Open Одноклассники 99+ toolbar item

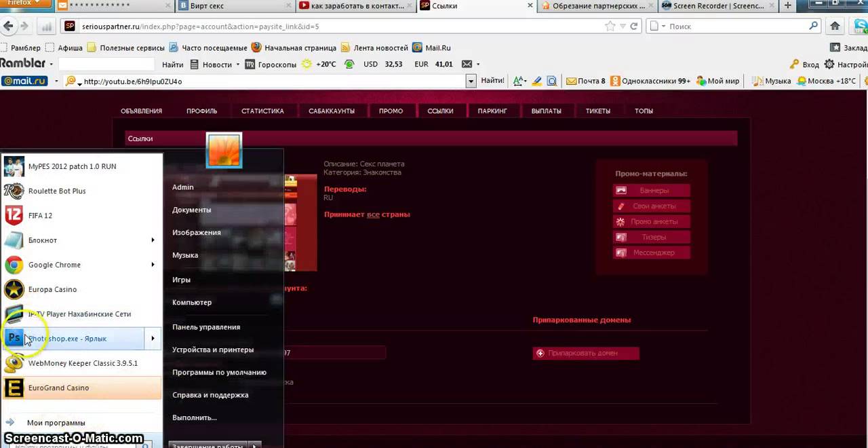point(650,81)
